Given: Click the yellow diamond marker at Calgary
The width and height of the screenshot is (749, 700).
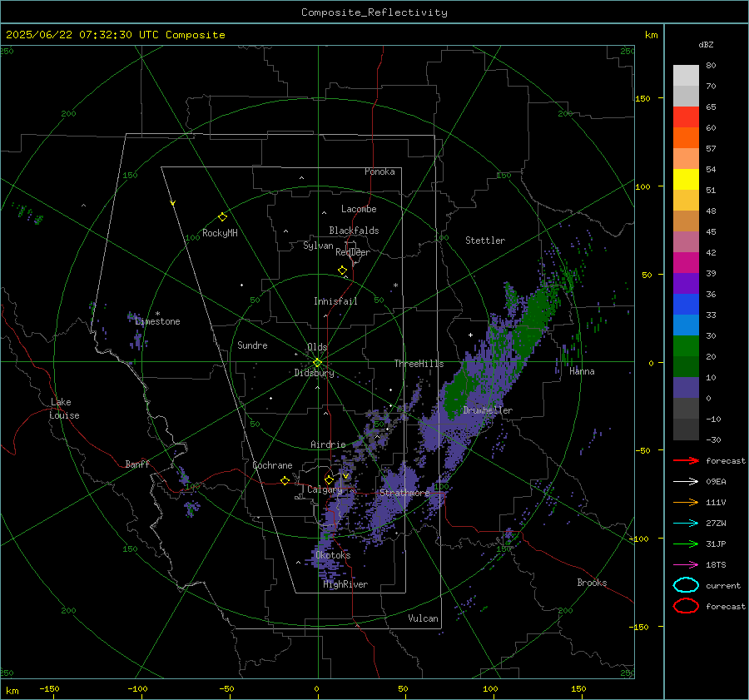Looking at the screenshot, I should [329, 479].
